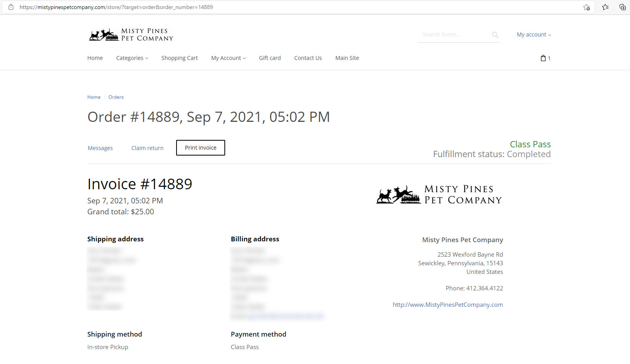Open the browser collections icon
This screenshot has width=630, height=364.
622,7
